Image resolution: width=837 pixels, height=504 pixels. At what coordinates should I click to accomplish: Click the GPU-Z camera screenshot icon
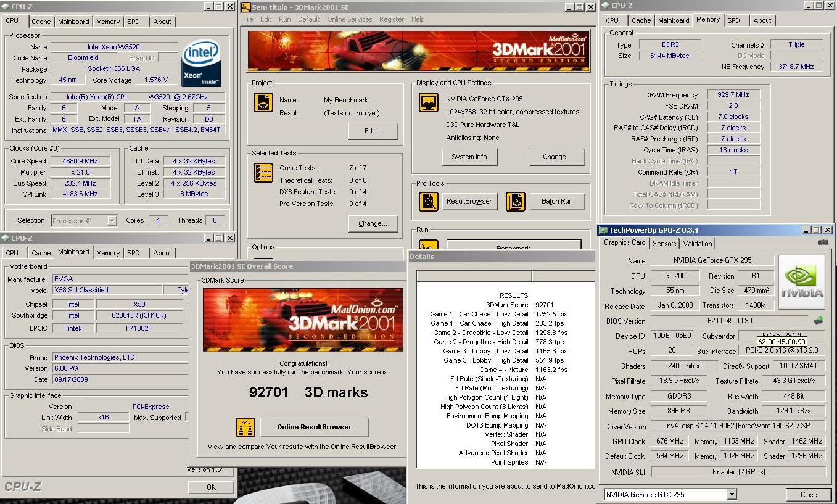[x=823, y=242]
